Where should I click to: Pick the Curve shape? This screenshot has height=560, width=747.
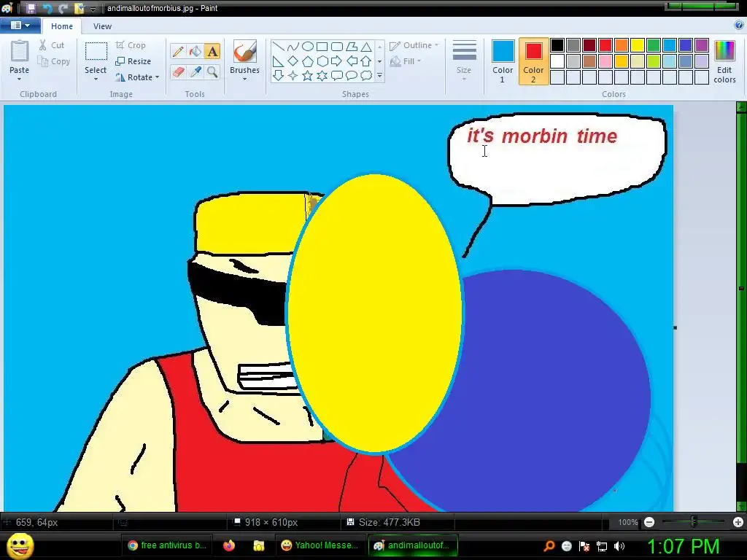(293, 47)
